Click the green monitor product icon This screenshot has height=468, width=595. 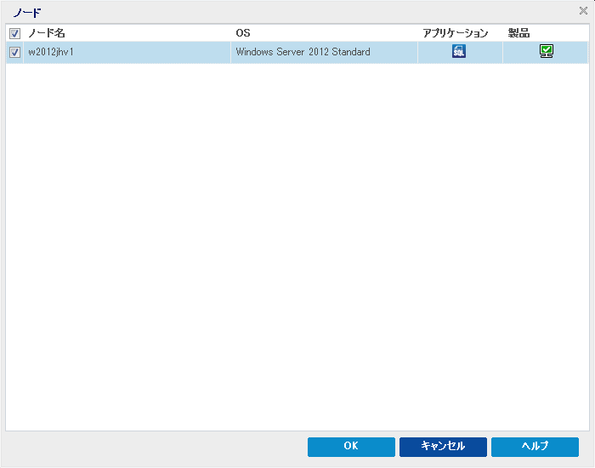pyautogui.click(x=546, y=51)
